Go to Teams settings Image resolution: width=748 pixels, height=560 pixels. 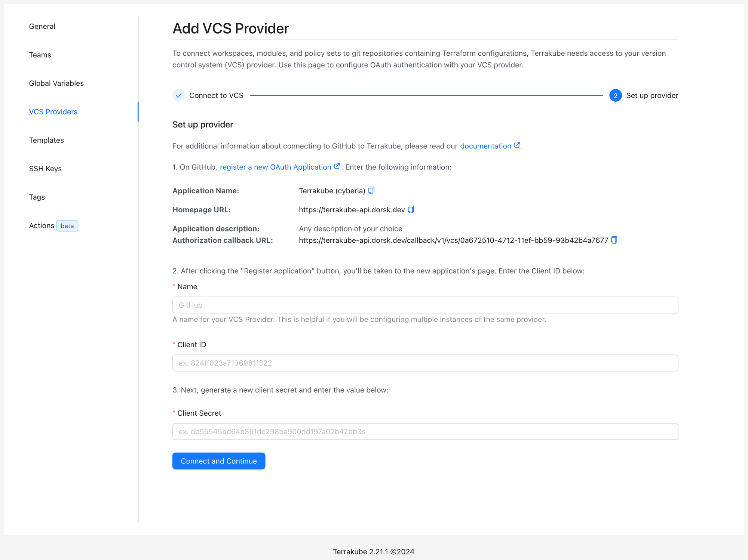pyautogui.click(x=40, y=55)
